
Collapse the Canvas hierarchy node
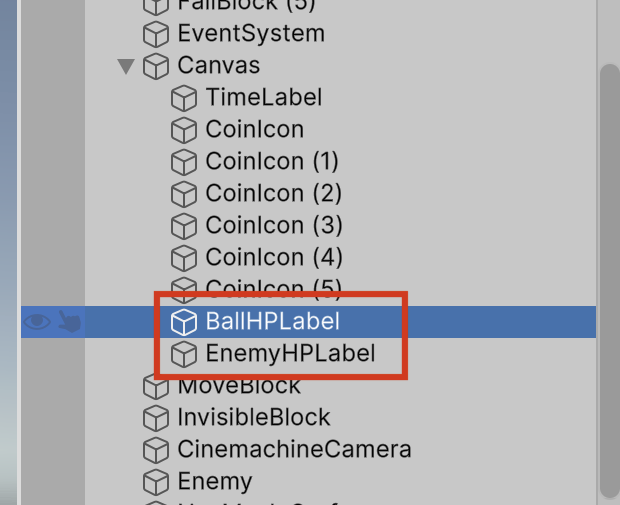(x=126, y=66)
